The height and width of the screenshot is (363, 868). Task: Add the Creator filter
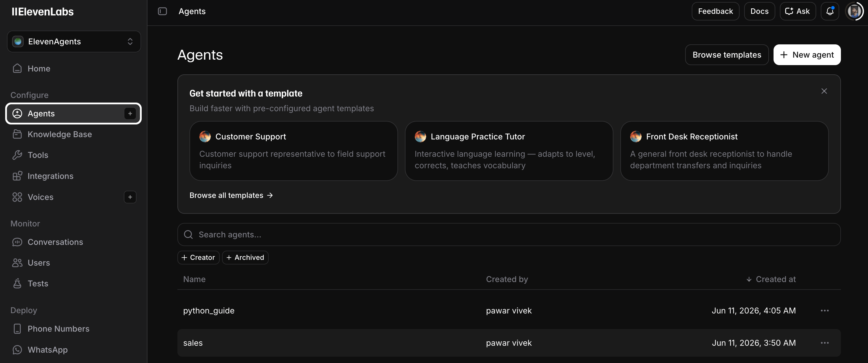pyautogui.click(x=198, y=258)
